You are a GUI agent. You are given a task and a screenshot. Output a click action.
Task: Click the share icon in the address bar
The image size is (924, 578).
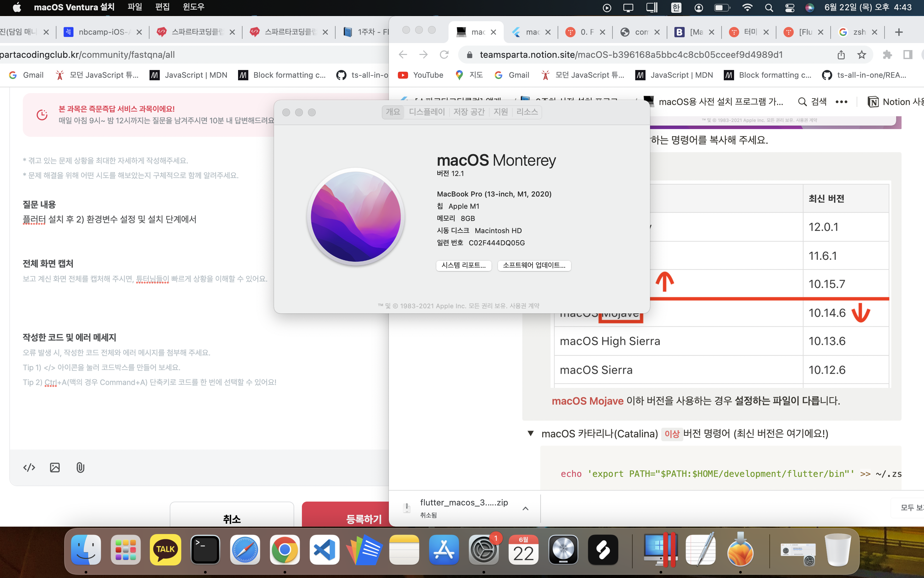841,55
